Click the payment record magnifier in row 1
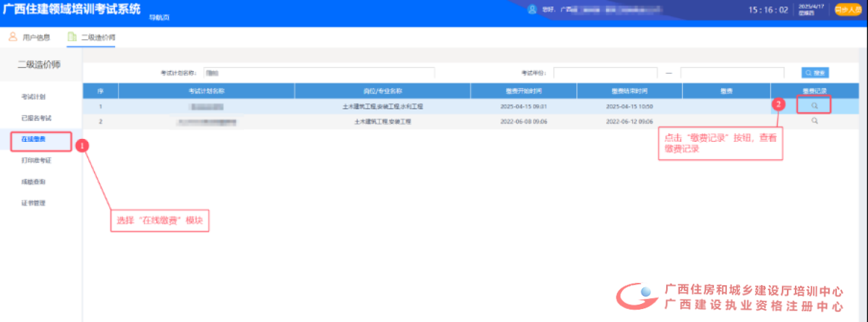 814,106
